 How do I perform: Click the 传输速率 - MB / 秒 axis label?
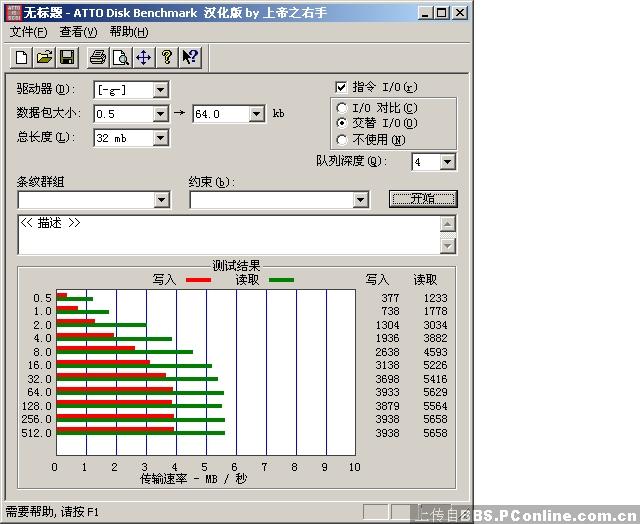pyautogui.click(x=193, y=479)
